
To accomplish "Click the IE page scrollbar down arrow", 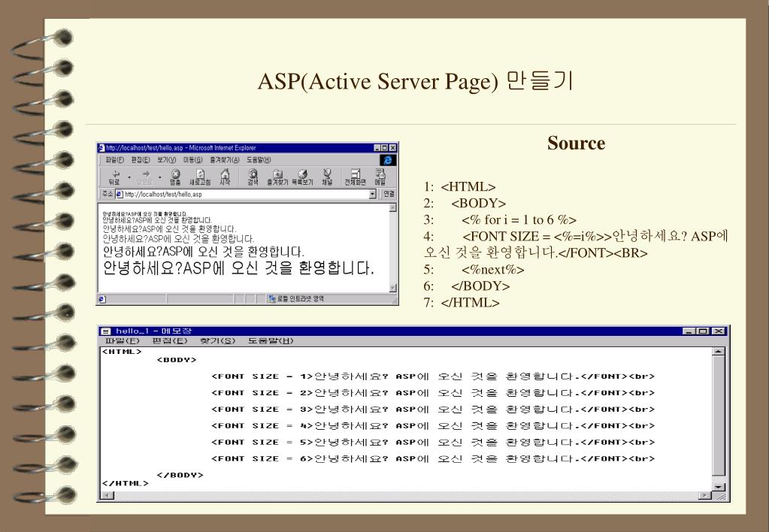I will point(392,288).
